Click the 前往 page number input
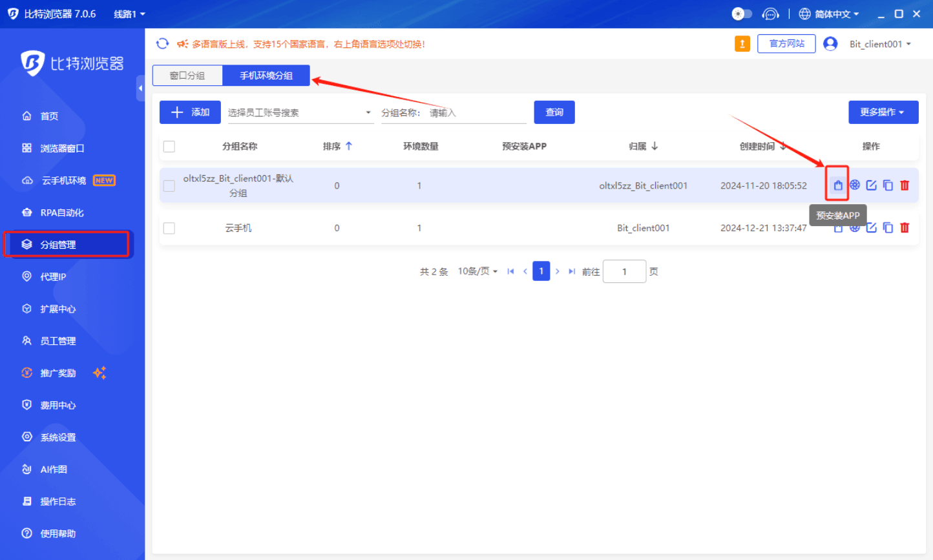 coord(624,271)
